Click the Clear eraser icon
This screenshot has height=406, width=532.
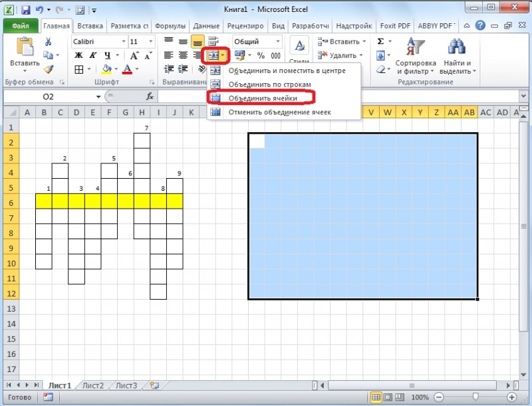pyautogui.click(x=381, y=70)
